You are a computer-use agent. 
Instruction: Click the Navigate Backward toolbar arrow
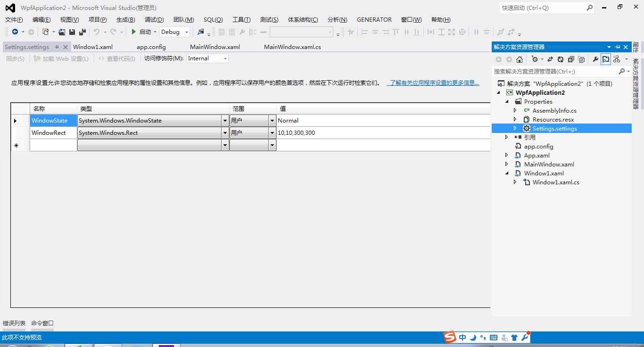15,32
